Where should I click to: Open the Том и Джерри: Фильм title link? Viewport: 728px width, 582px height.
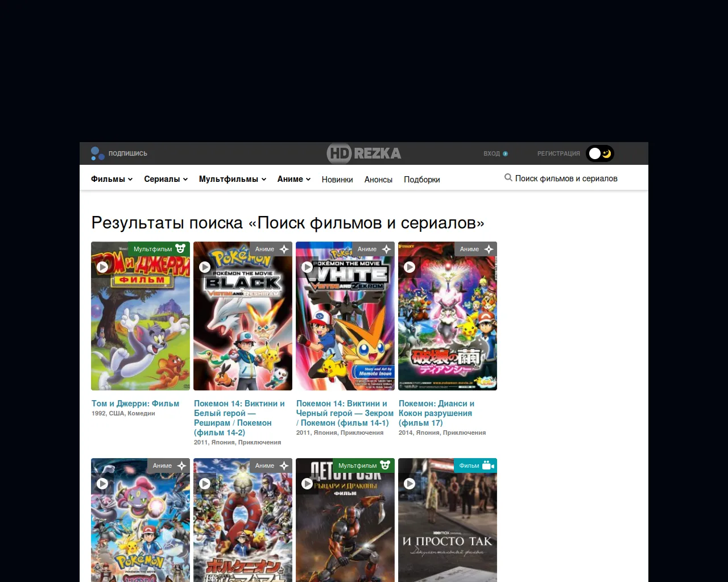click(135, 404)
